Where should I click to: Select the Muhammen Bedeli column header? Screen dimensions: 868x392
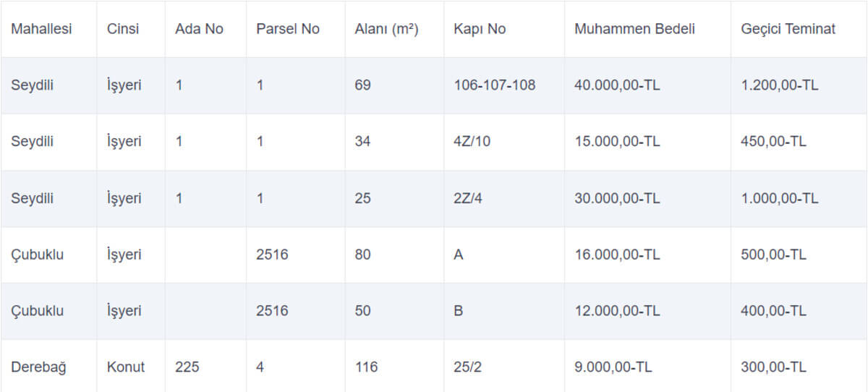[647, 29]
